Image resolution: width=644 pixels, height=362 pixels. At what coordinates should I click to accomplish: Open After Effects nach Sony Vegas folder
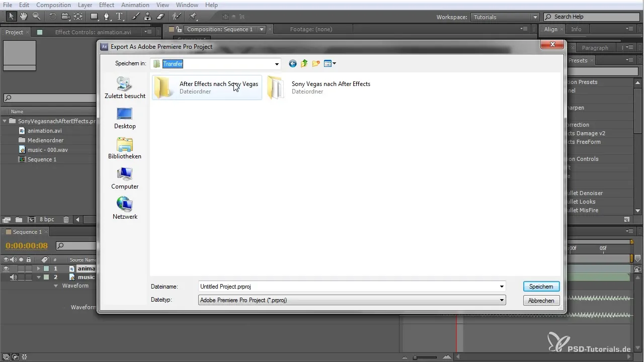pyautogui.click(x=207, y=87)
